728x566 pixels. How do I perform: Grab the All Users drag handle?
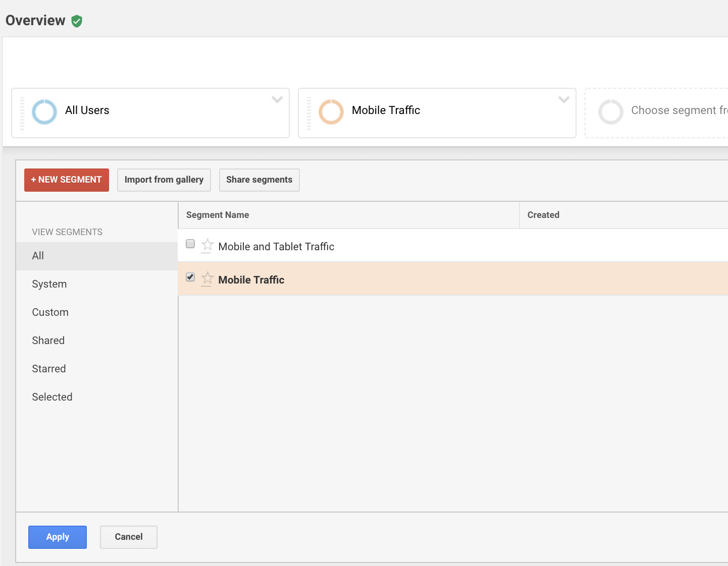(22, 114)
